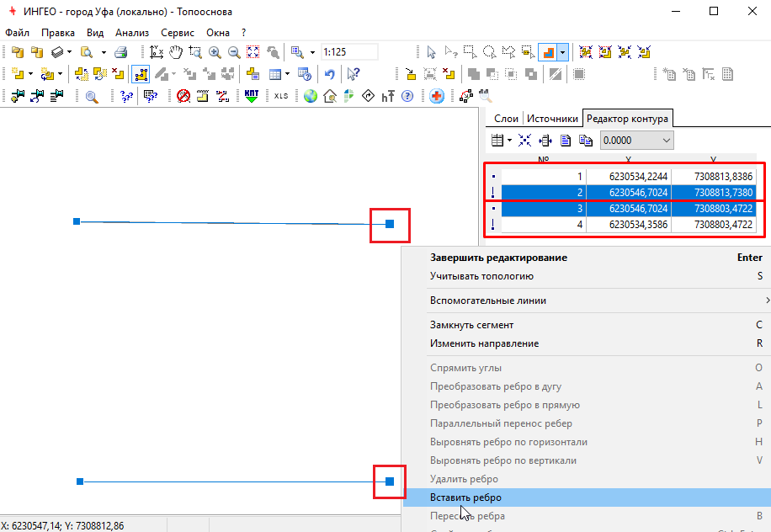771x532 pixels.
Task: Toggle the contour node editing mode button
Action: pyautogui.click(x=141, y=74)
